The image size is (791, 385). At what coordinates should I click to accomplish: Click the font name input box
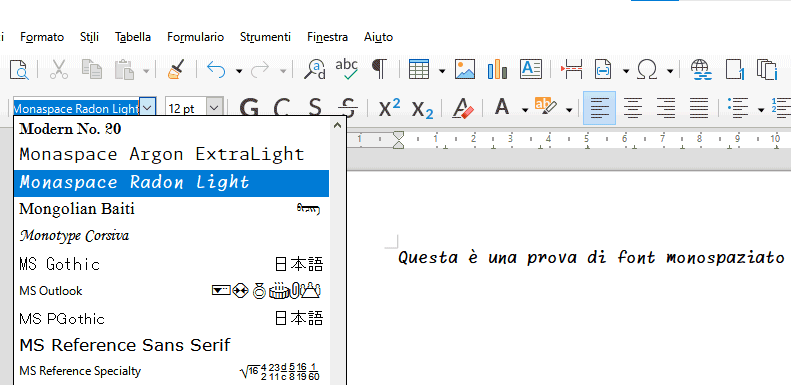click(x=76, y=108)
